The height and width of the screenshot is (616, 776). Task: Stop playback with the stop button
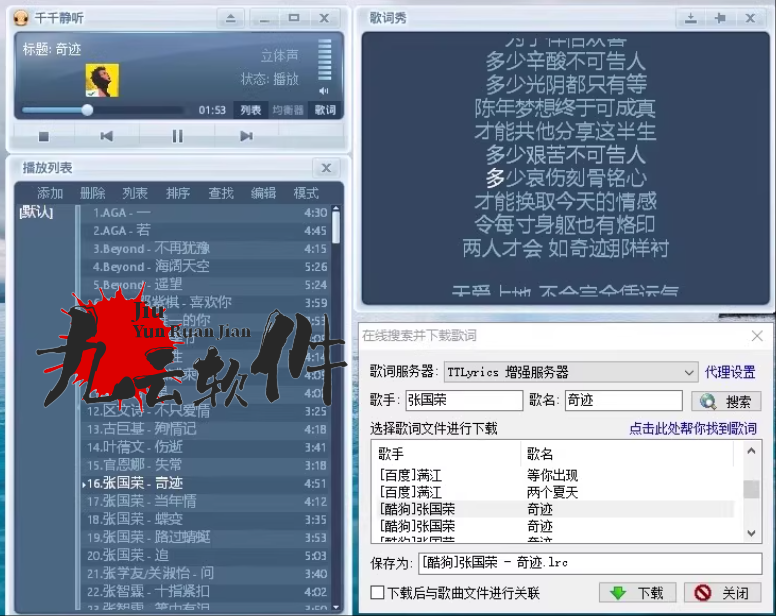coord(44,136)
